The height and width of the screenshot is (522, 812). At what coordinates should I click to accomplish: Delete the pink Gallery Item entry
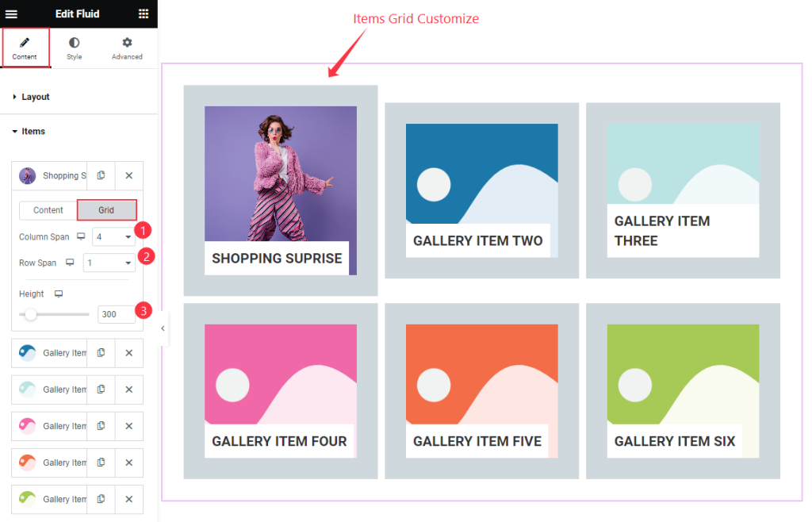coord(129,426)
